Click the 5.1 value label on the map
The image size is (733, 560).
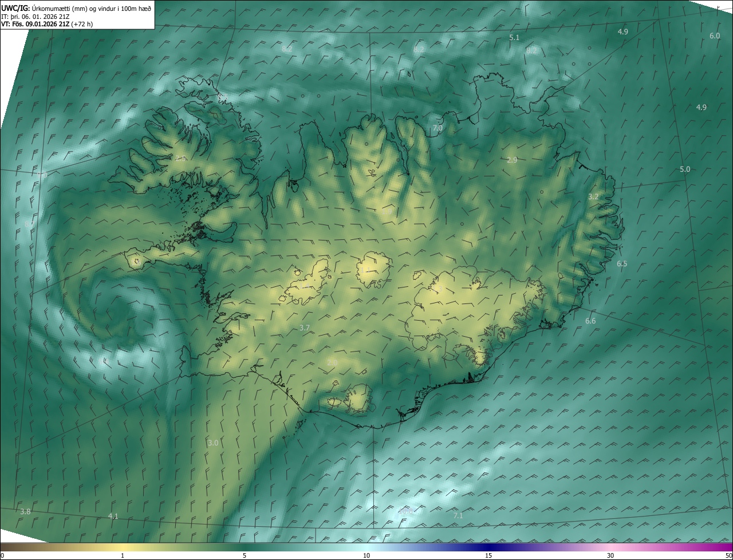click(514, 38)
